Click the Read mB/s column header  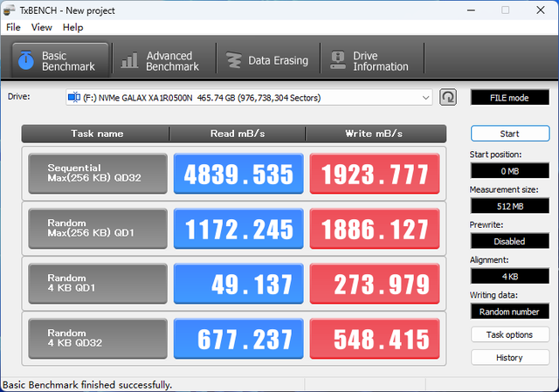(x=238, y=134)
